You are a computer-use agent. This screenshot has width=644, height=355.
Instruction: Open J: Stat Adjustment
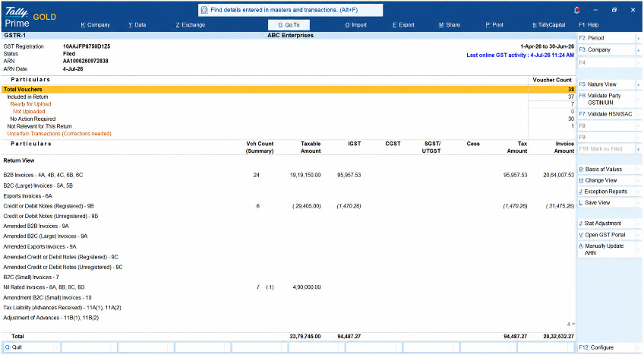(607, 223)
